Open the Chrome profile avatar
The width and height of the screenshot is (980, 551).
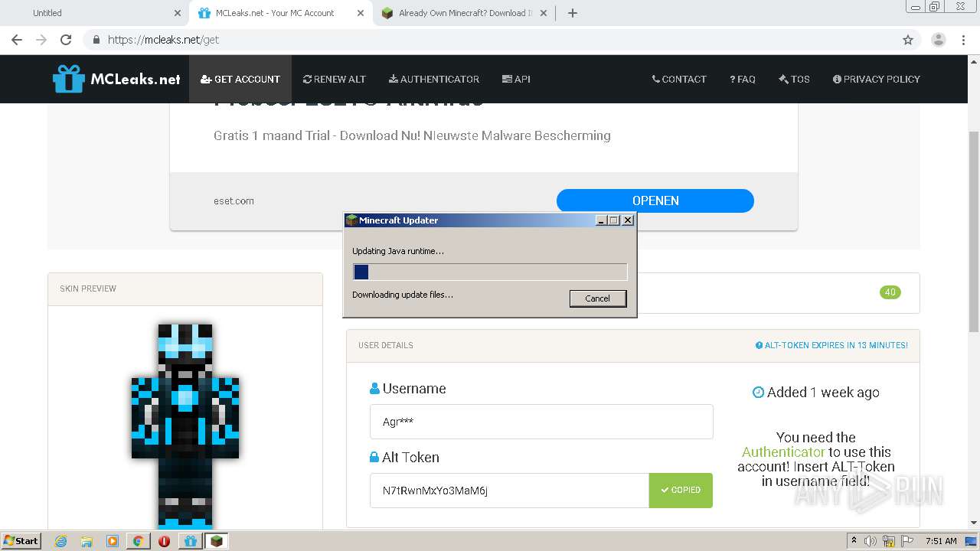(938, 40)
